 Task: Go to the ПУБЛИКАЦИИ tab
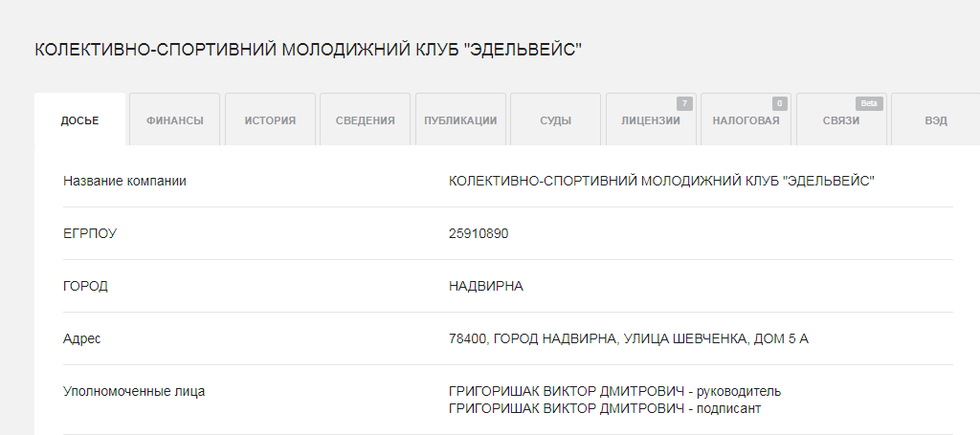[x=460, y=120]
